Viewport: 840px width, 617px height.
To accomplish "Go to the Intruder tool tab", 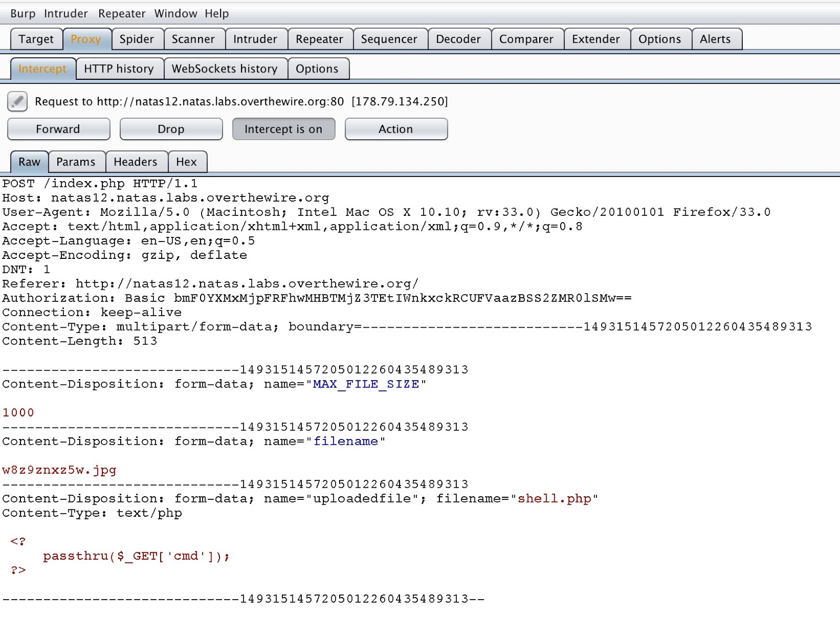I will [x=255, y=39].
